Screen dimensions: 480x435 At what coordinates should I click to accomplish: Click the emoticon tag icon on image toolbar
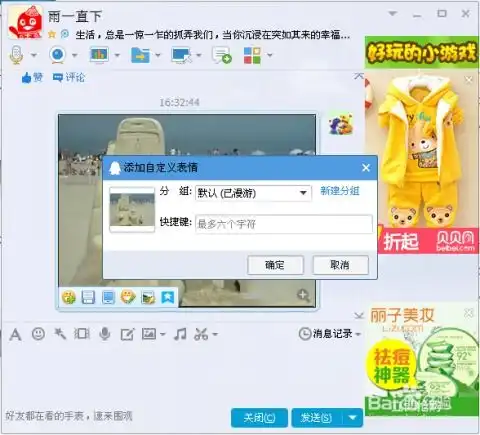(128, 297)
